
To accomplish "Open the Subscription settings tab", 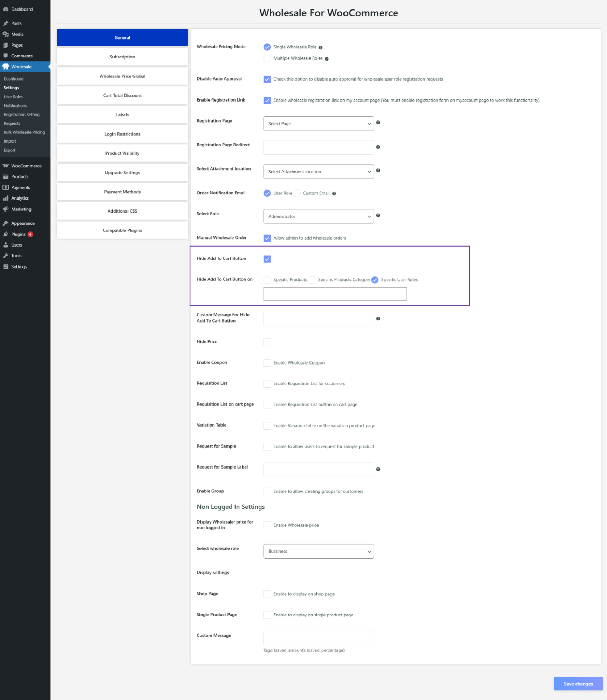I will (122, 57).
